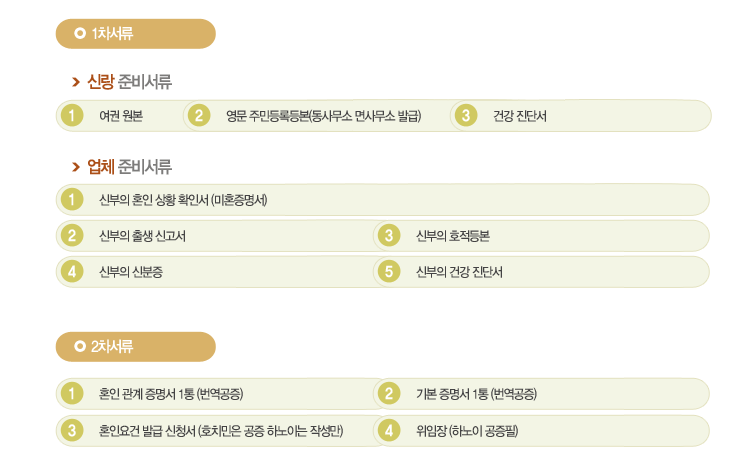Image resolution: width=755 pixels, height=473 pixels.
Task: Select the 여권 원본 text item
Action: [x=121, y=117]
